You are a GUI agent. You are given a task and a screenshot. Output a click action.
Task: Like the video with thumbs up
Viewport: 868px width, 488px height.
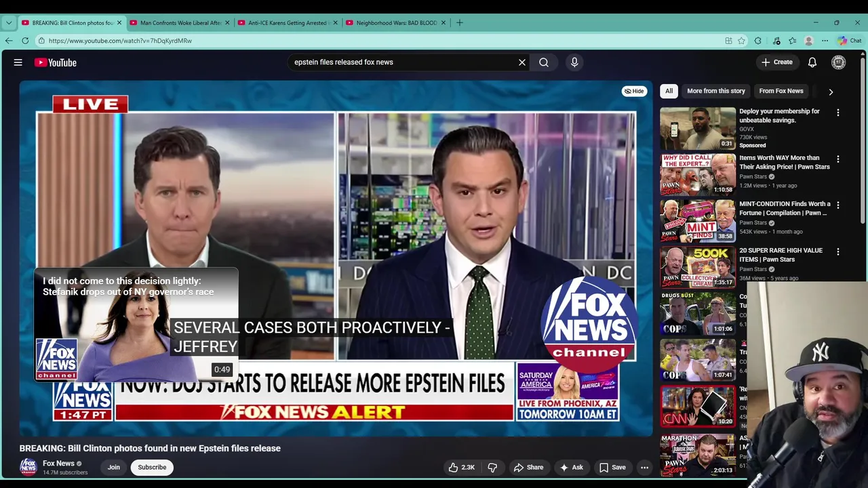pyautogui.click(x=461, y=467)
